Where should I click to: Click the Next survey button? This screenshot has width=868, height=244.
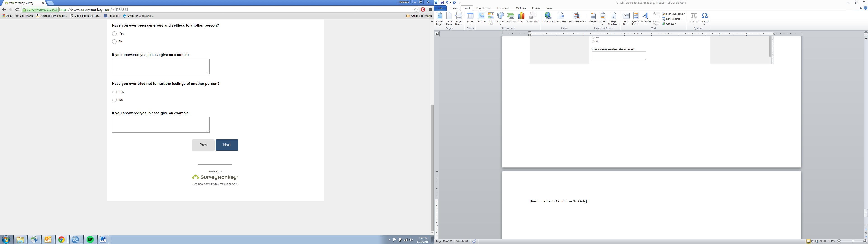pos(227,145)
